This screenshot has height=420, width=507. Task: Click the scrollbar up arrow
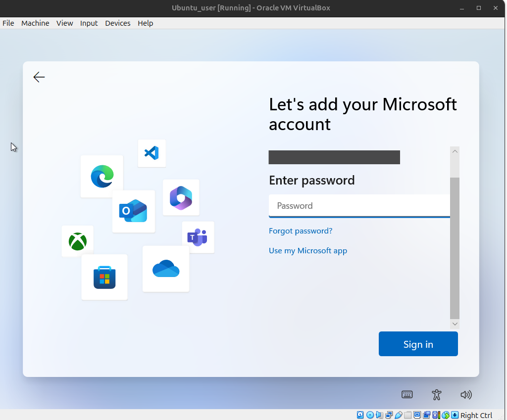coord(455,151)
